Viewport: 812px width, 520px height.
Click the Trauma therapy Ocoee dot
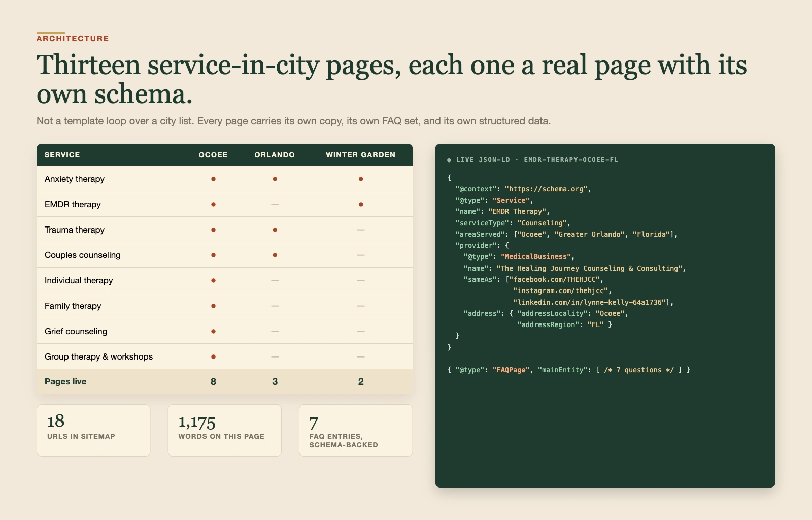pyautogui.click(x=213, y=230)
